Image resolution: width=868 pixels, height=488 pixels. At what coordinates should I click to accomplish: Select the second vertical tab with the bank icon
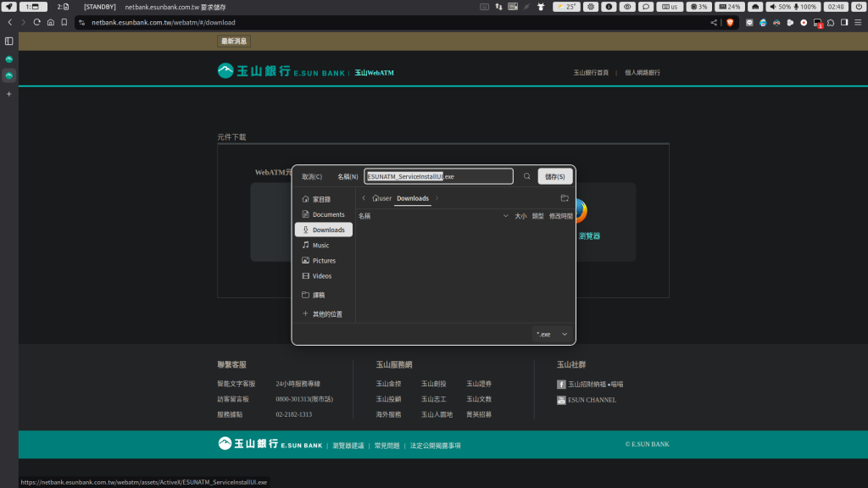tap(8, 75)
